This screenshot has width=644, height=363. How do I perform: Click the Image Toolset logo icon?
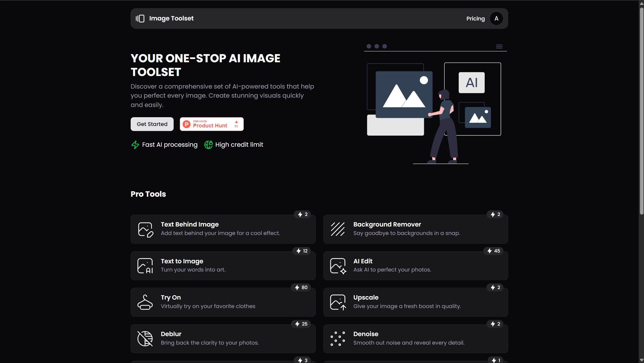[x=140, y=18]
